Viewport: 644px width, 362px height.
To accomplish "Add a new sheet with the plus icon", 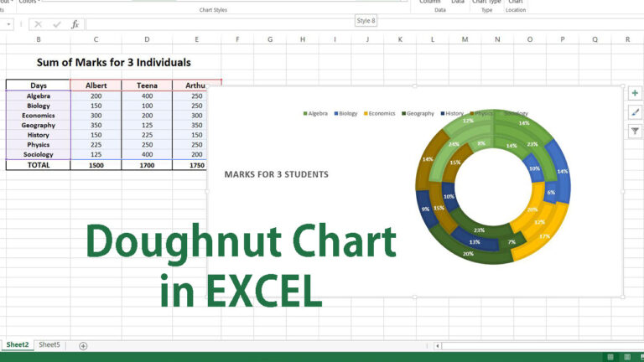I will (83, 345).
